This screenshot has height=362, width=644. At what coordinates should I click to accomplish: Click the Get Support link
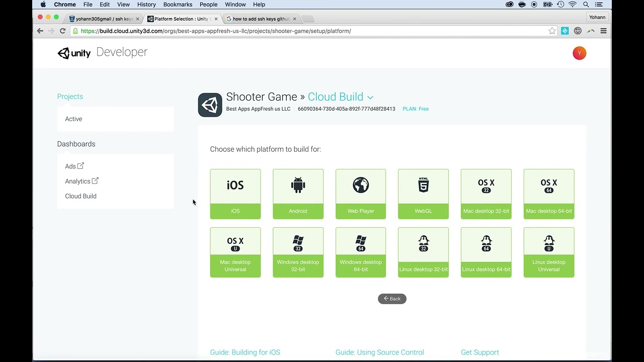480,352
